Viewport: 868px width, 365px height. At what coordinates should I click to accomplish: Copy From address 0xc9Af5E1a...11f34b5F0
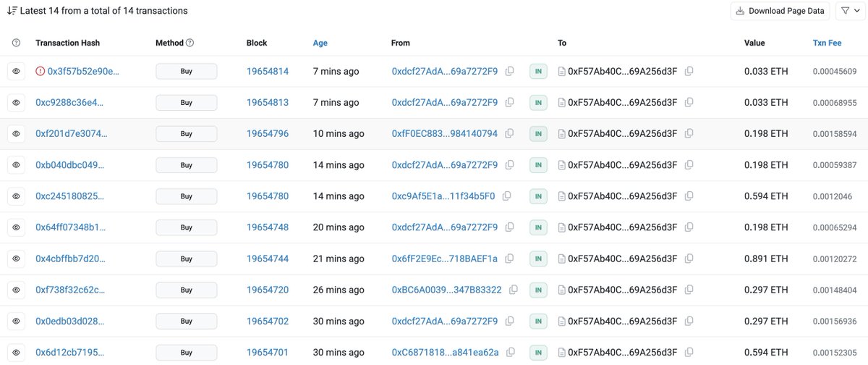click(x=507, y=196)
